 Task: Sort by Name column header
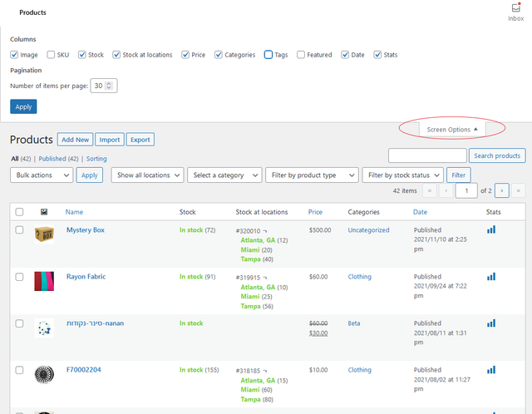[x=74, y=212]
